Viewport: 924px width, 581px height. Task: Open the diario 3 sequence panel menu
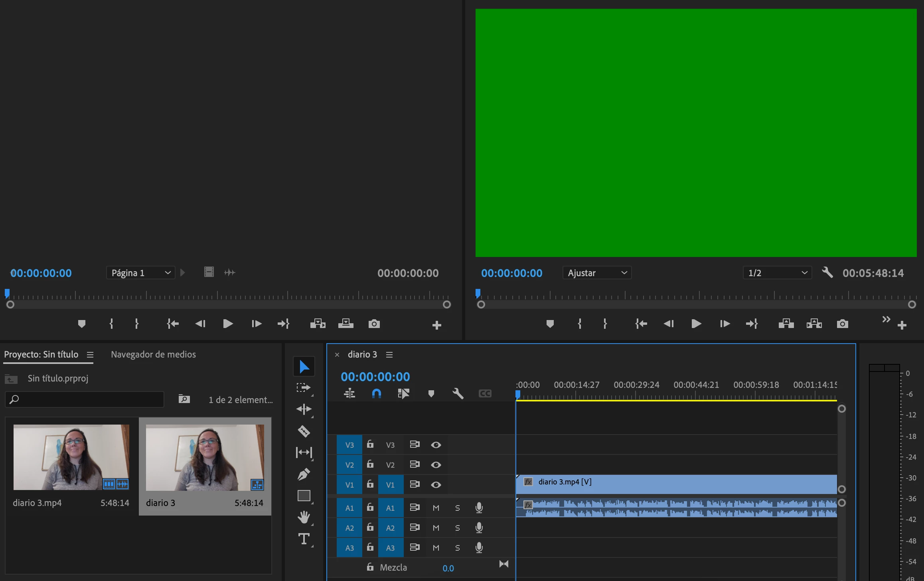(x=389, y=355)
